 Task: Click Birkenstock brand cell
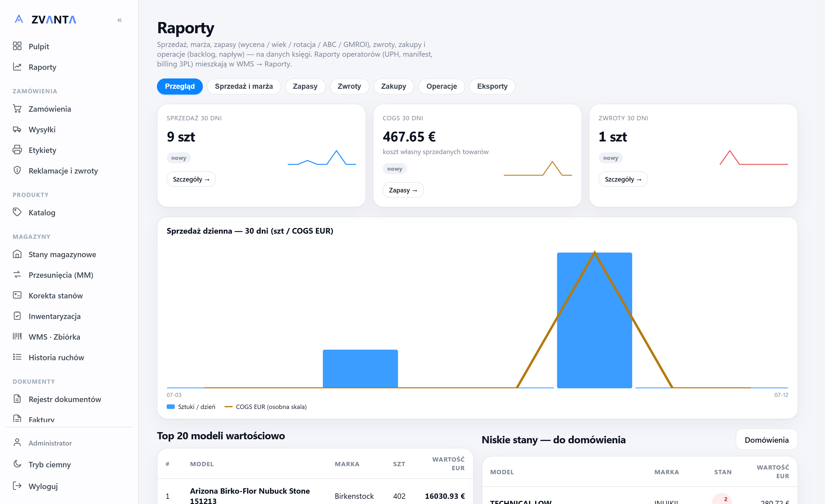[354, 496]
